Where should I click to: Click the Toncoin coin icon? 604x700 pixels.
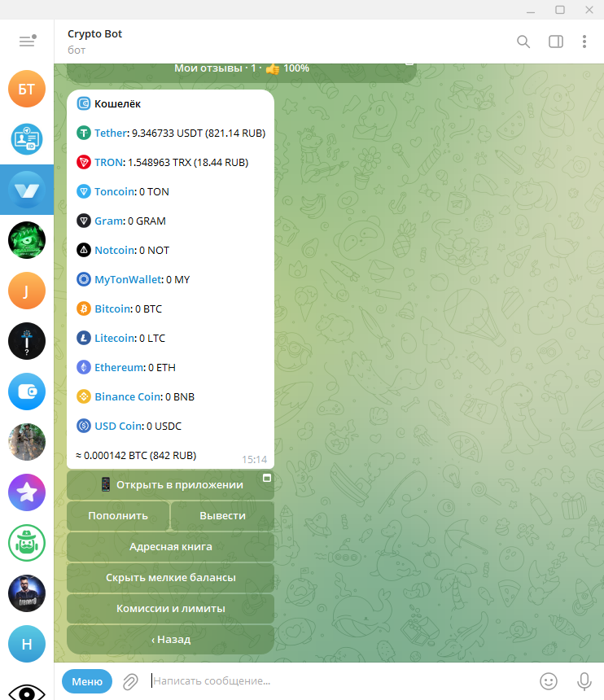click(84, 191)
